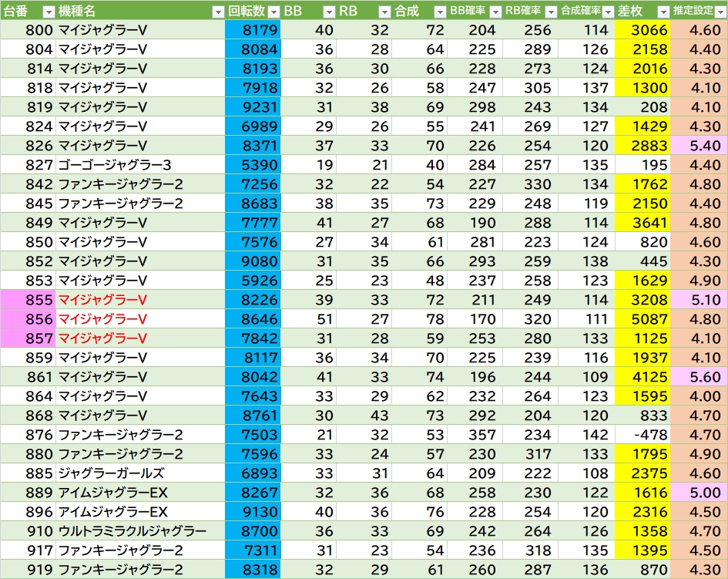
Task: Click BB probability cell 170 in row 856
Action: tap(475, 318)
